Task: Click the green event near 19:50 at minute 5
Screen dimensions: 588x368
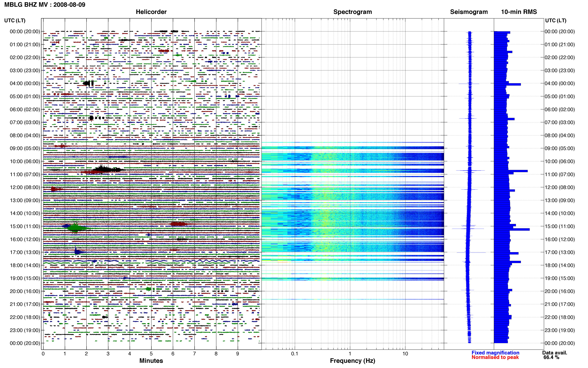Action: point(148,289)
